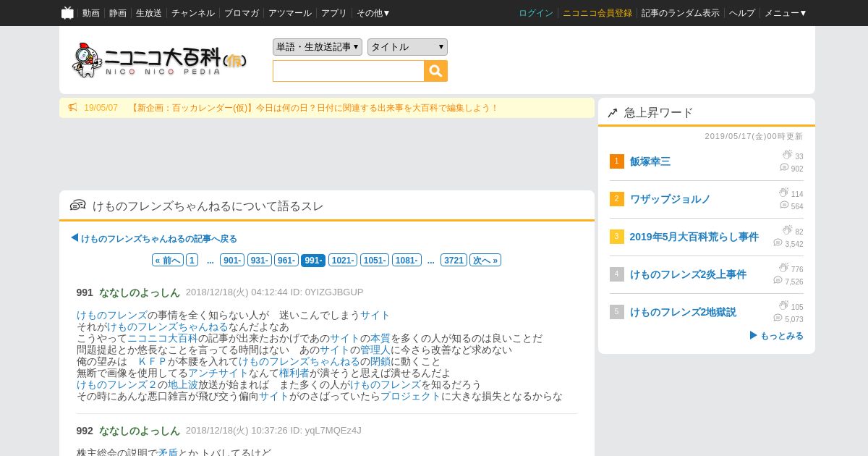Viewport: 868px width, 456px height.
Task: Go to previous page with « 前へ
Action: coord(167,260)
